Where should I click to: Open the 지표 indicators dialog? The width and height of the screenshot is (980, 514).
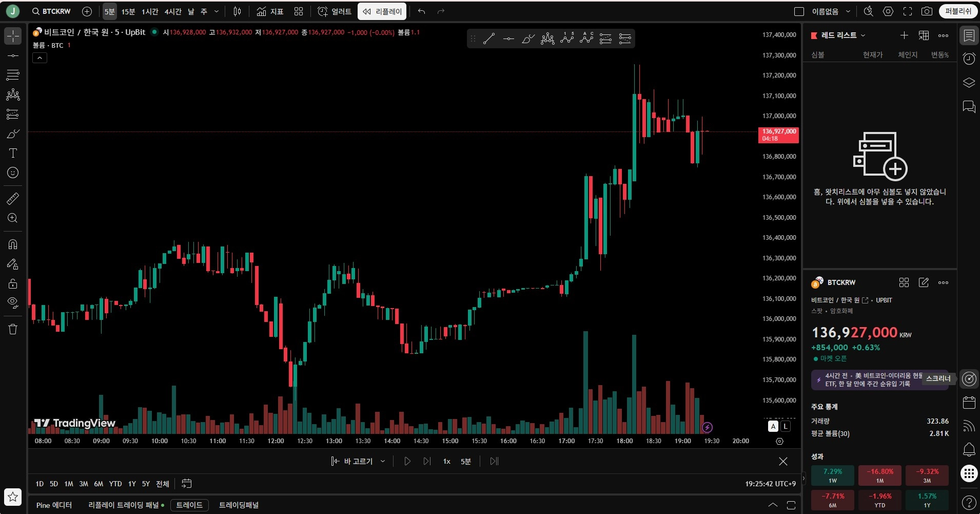click(x=270, y=11)
